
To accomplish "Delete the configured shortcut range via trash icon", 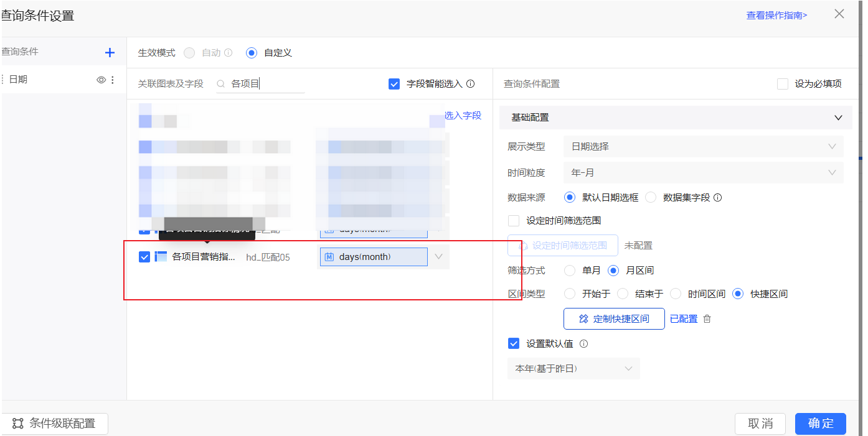I will (x=707, y=319).
